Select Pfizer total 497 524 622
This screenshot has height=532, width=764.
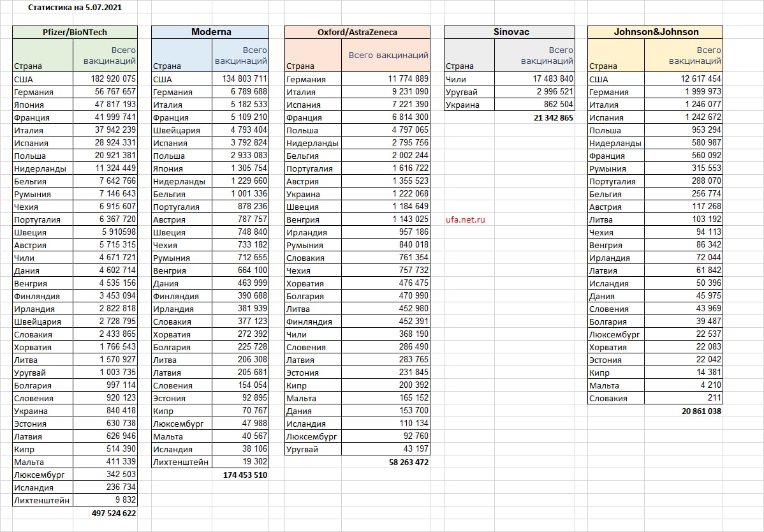(x=105, y=513)
